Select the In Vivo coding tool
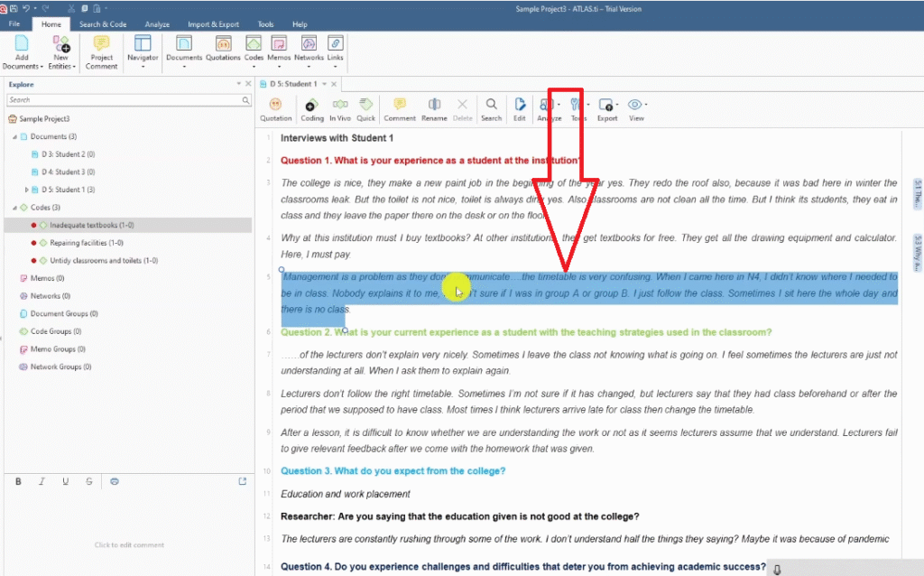 [339, 108]
